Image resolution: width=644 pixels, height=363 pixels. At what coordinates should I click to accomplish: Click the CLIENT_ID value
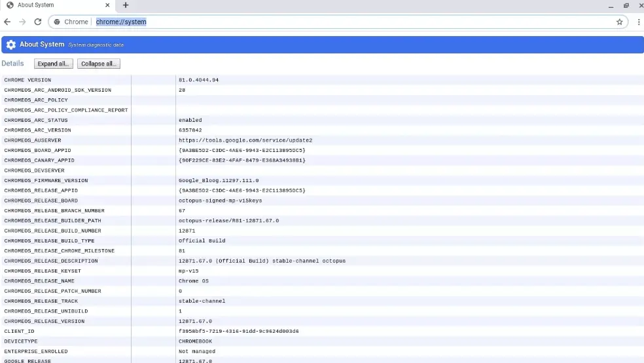(239, 332)
